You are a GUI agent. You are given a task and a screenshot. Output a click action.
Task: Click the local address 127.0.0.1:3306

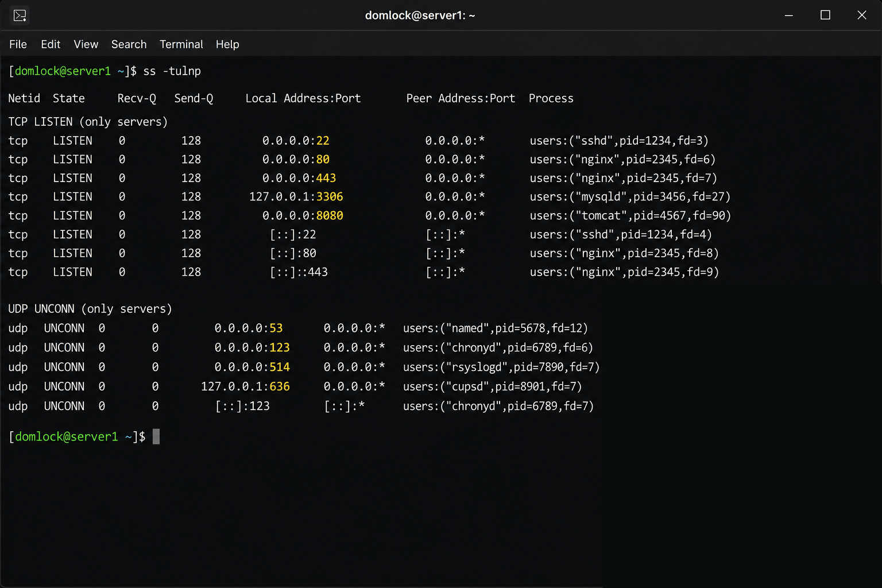pos(296,197)
